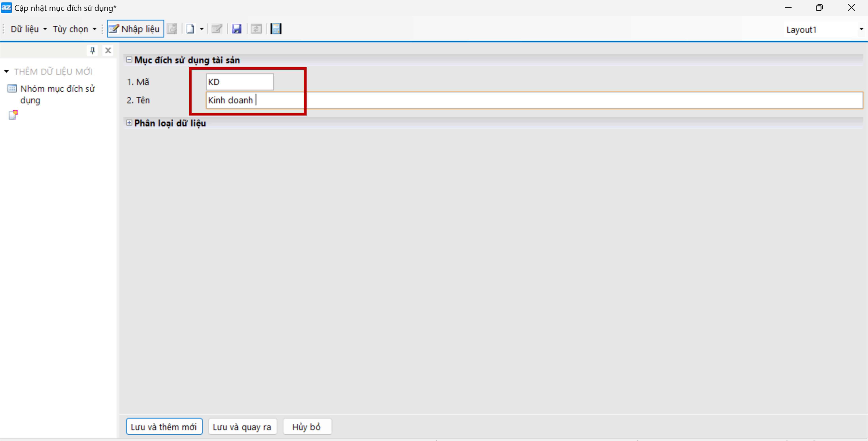Click the grayed edit pencil toolbar icon

tap(217, 29)
